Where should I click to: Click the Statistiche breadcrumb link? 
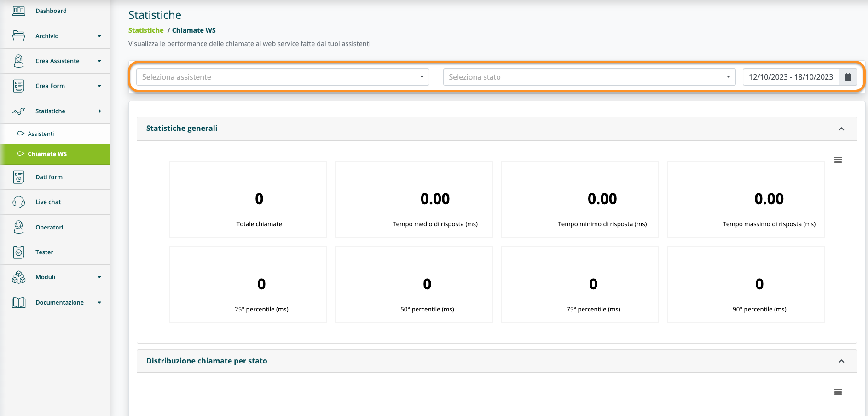146,30
